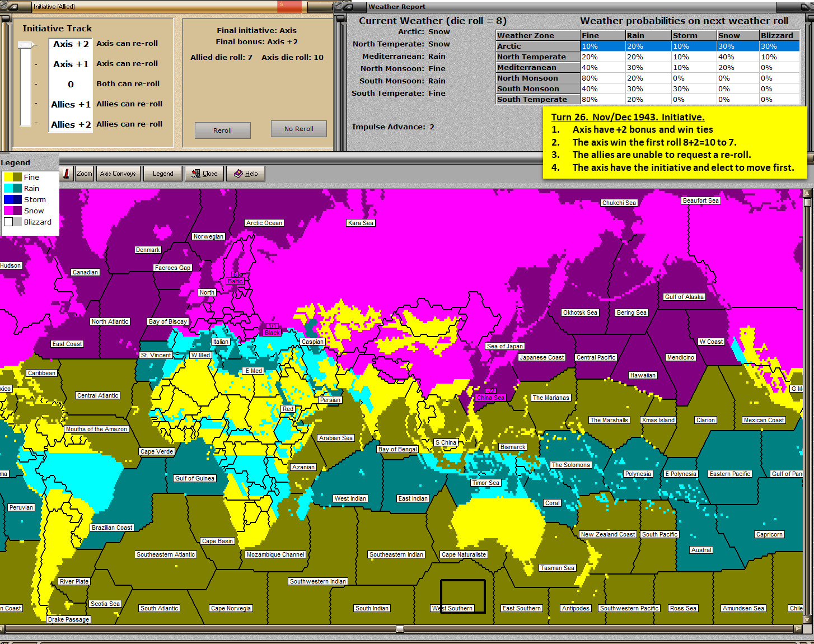Image resolution: width=814 pixels, height=644 pixels.
Task: Click the Axis +2 initiative track entry
Action: coord(71,44)
